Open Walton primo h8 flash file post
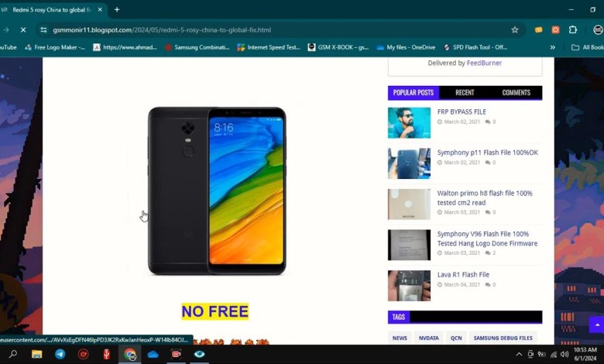The image size is (604, 364). pos(485,197)
